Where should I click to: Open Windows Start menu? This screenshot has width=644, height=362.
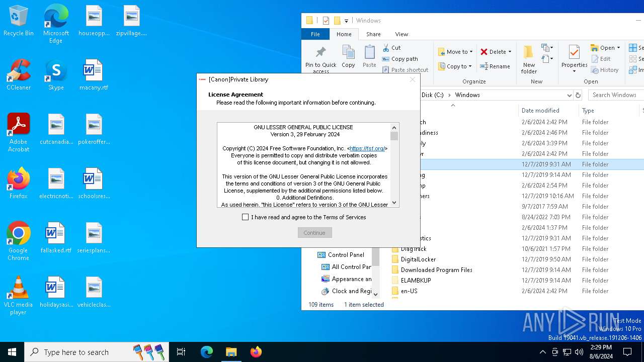(12, 352)
